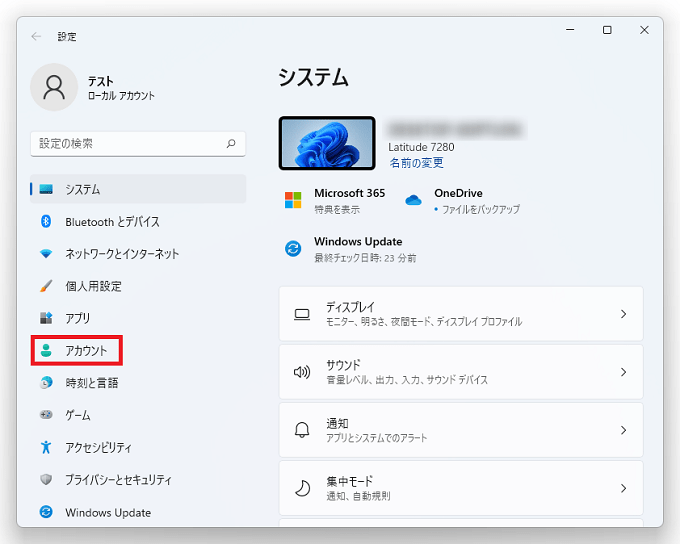Open プライバシーとセキュリティ settings
680x544 pixels.
[x=138, y=479]
